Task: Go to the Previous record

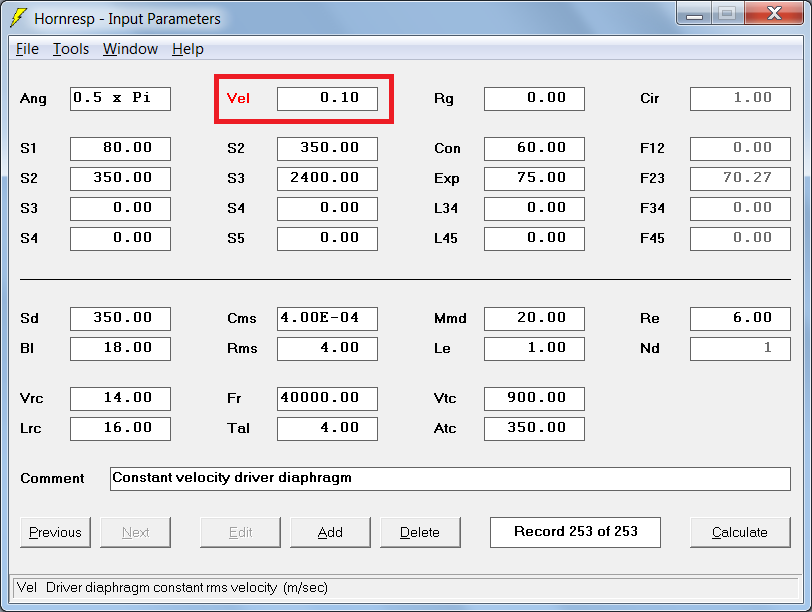Action: (x=55, y=532)
